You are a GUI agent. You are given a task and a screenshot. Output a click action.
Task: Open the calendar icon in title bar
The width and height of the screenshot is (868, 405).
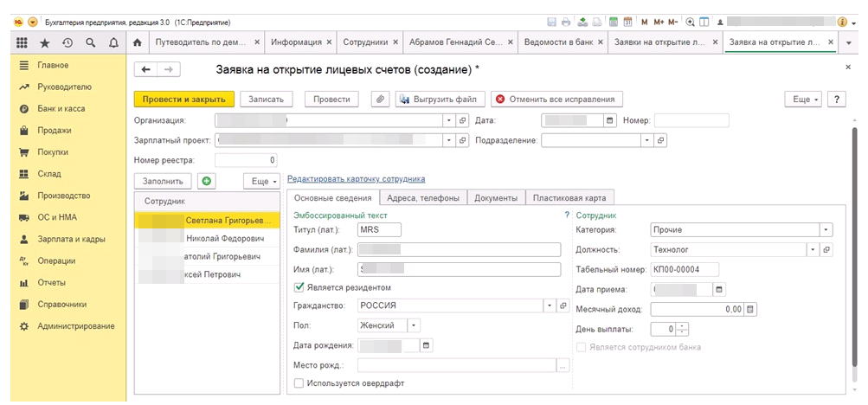click(x=627, y=22)
